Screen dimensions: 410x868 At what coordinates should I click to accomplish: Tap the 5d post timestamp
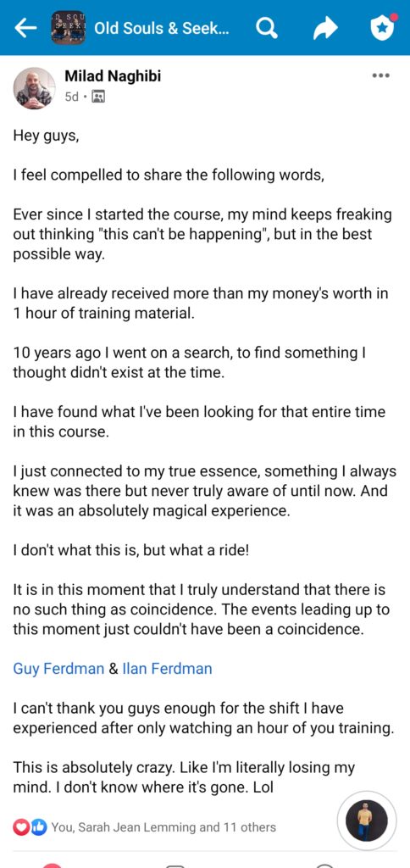[71, 97]
